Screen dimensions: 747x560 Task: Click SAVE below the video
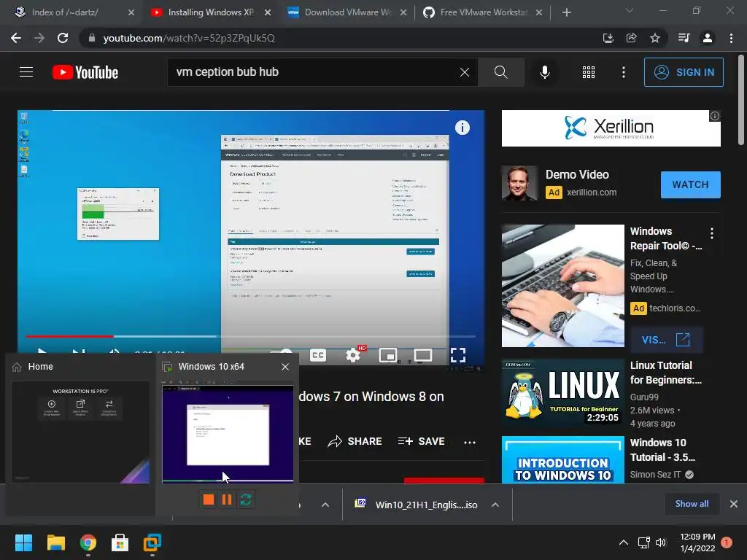click(422, 441)
